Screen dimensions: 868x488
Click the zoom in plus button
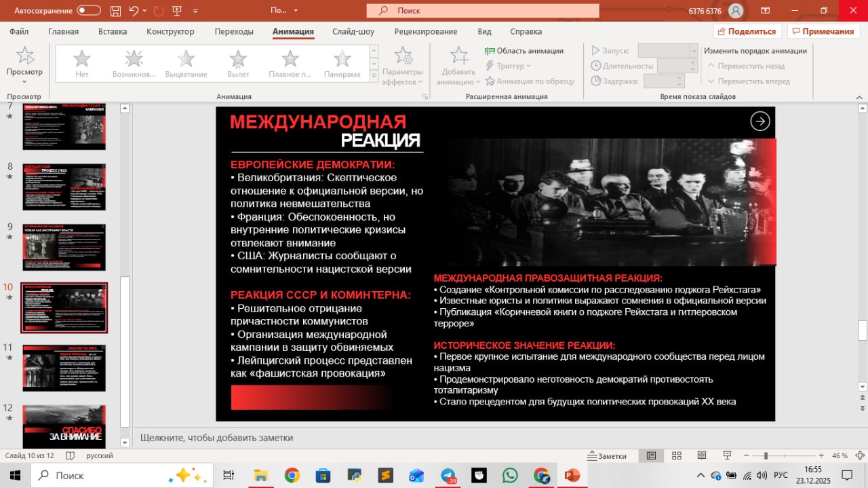coord(821,455)
